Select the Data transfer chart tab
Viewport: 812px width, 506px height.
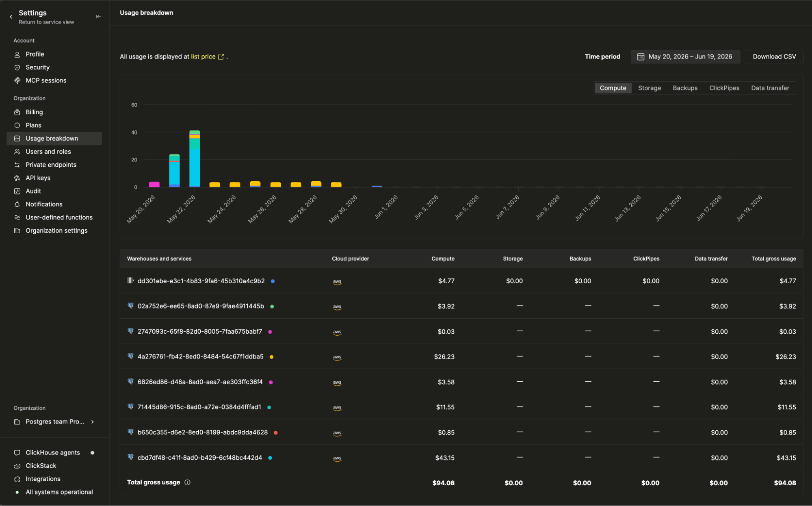(x=770, y=88)
